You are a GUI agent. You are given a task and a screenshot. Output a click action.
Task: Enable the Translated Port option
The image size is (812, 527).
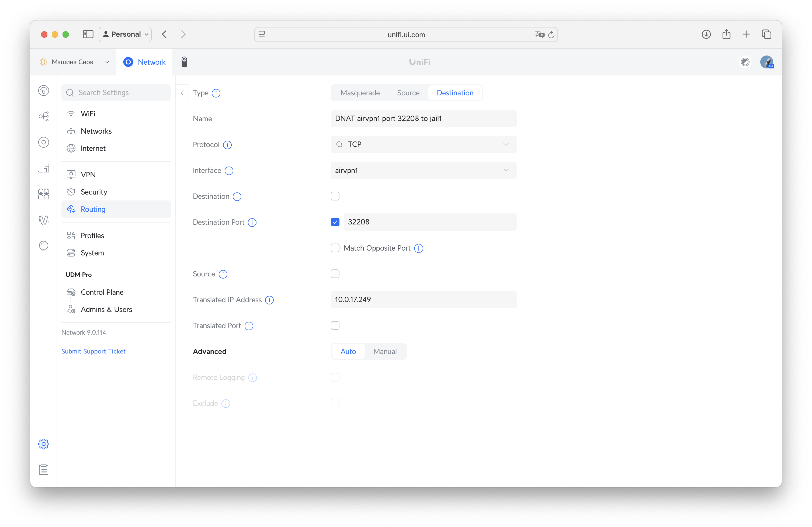[335, 325]
